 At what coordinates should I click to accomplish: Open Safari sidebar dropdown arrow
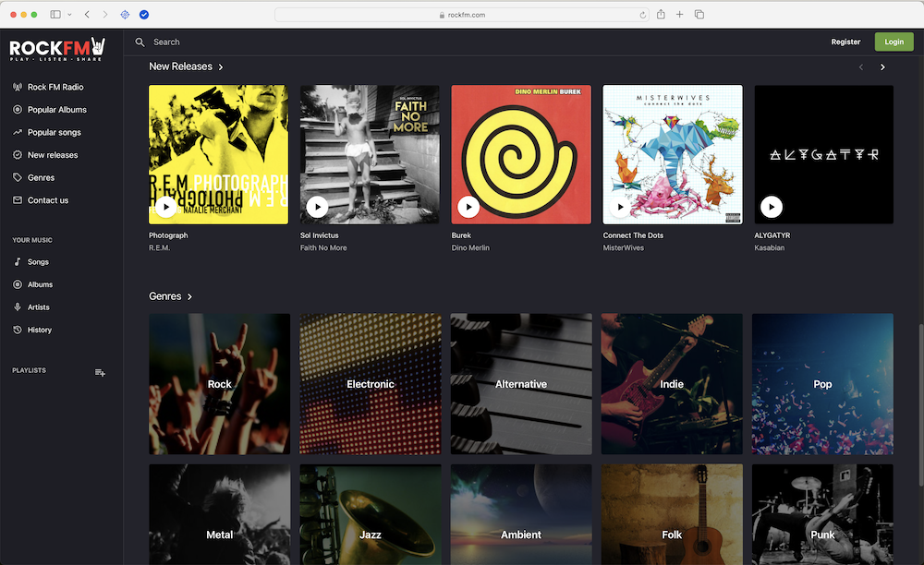[69, 15]
